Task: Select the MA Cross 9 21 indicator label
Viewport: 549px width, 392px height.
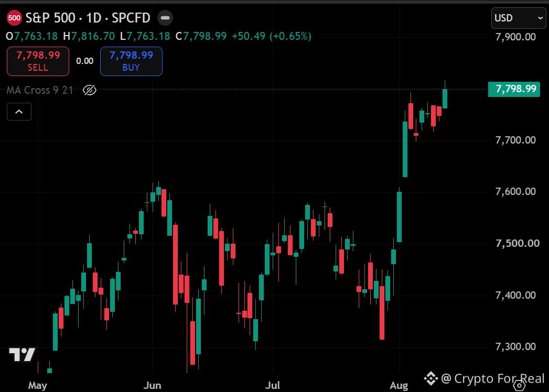Action: point(40,90)
